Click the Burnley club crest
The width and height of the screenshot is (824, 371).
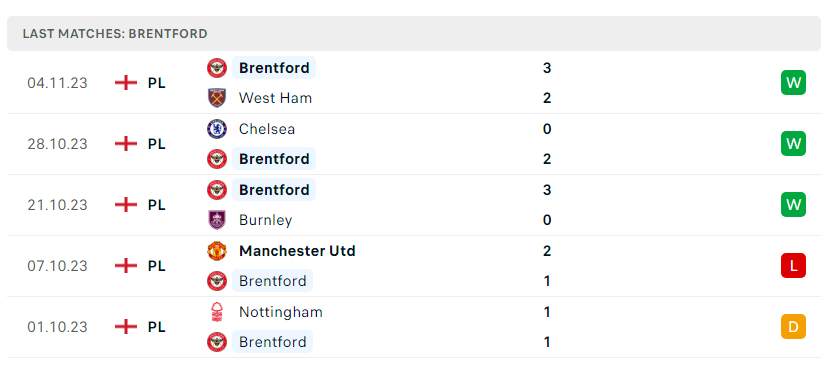[217, 220]
